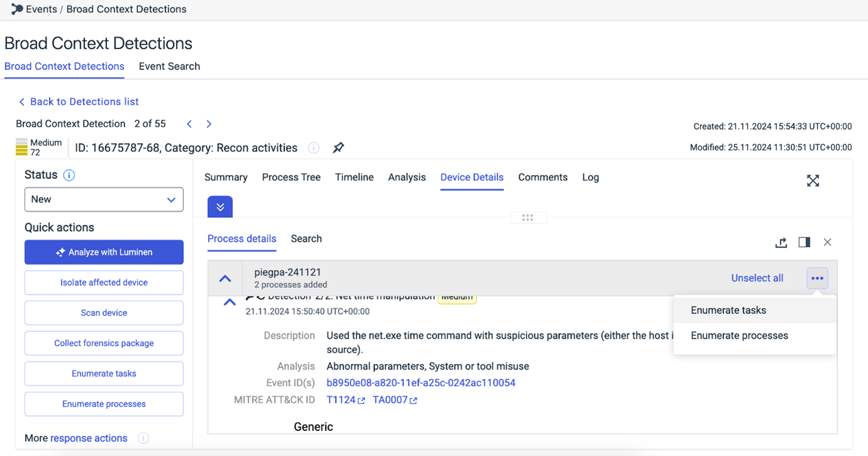Screen dimensions: 868x456
Task: Open the Log tab
Action: coord(590,178)
